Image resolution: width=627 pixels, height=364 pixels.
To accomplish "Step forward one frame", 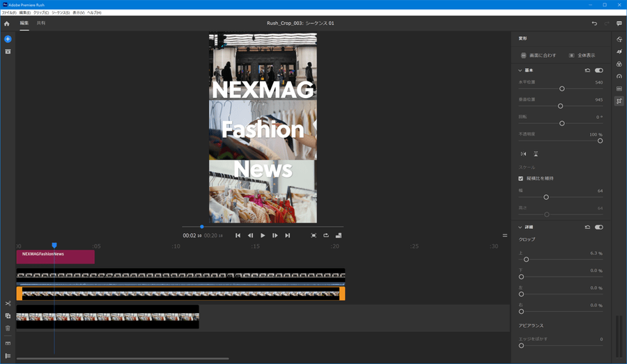I will pyautogui.click(x=275, y=236).
